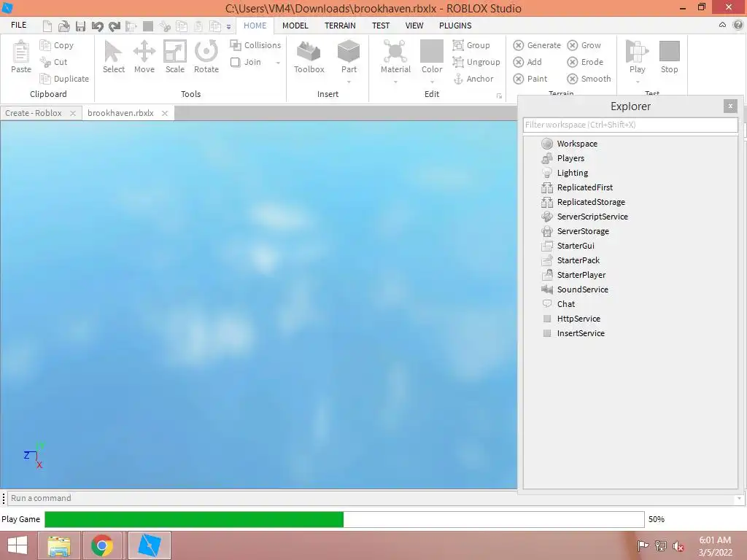747x560 pixels.
Task: Click Duplicate in the Clipboard group
Action: [x=64, y=79]
